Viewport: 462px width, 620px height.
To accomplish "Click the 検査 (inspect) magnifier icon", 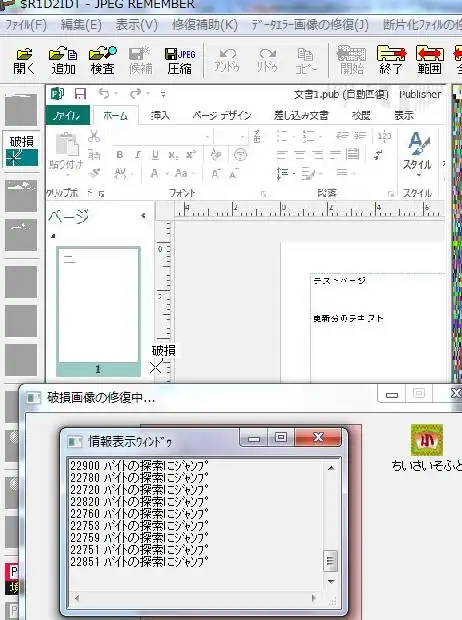I will tap(102, 61).
